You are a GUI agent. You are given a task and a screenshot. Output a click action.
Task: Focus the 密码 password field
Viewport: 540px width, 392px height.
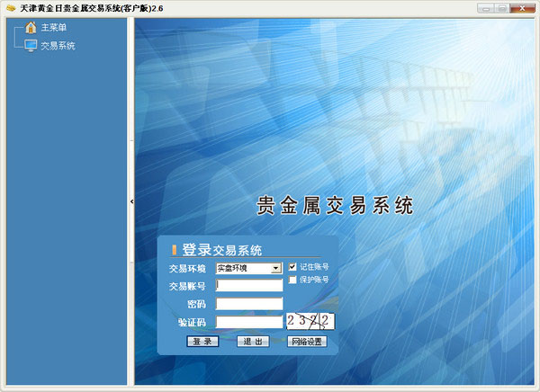coord(249,304)
